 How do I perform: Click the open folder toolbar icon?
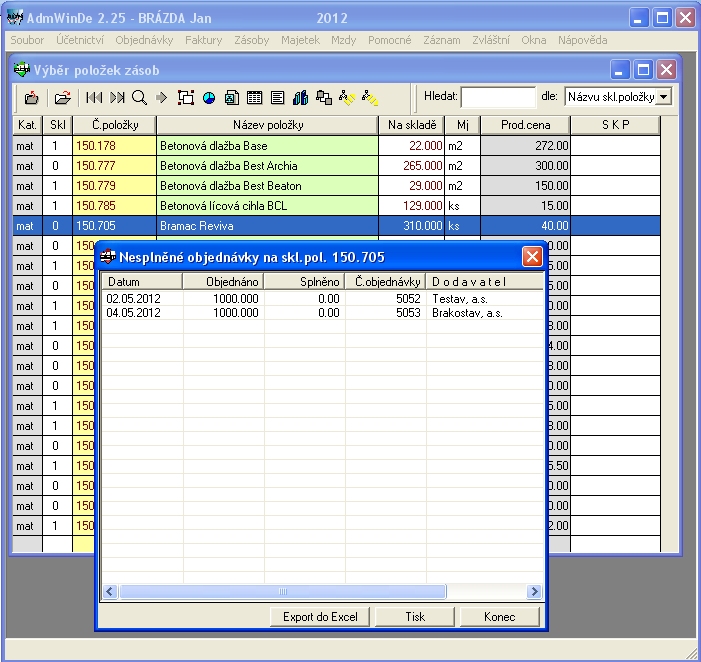(63, 97)
